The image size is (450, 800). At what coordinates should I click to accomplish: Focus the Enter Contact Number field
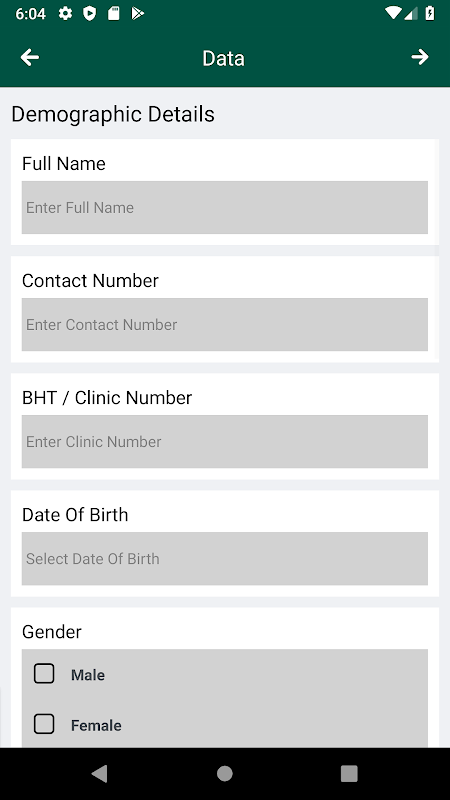[224, 324]
